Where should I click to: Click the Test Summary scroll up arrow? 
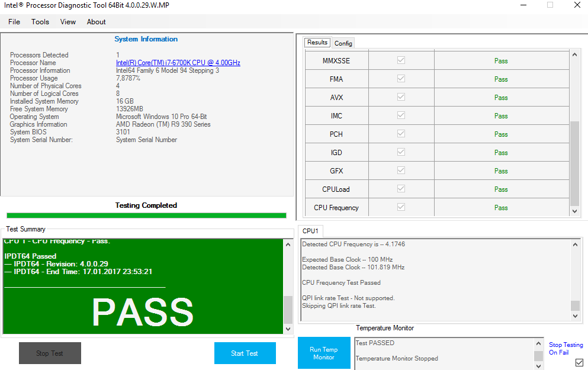coord(288,245)
